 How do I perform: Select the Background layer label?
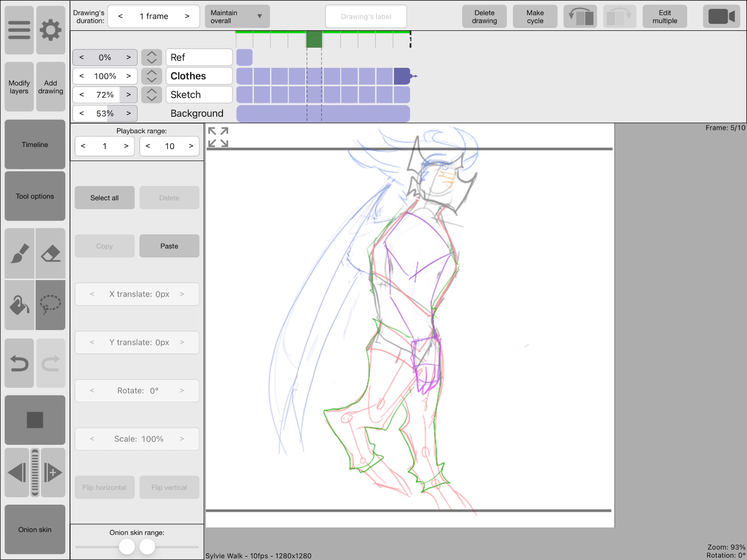point(197,113)
